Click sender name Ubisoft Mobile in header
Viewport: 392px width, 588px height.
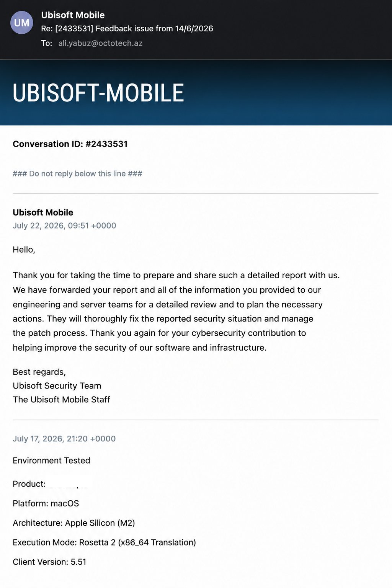(73, 15)
